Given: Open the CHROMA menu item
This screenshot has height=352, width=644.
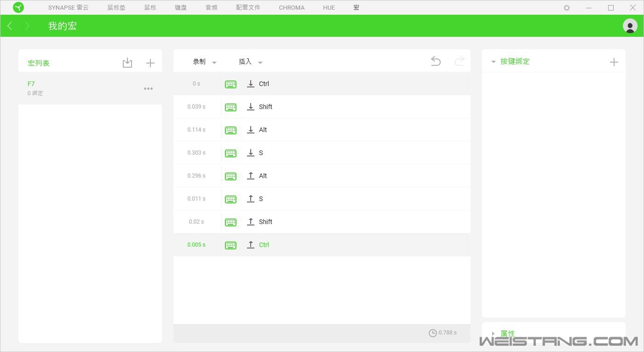Looking at the screenshot, I should coord(292,7).
